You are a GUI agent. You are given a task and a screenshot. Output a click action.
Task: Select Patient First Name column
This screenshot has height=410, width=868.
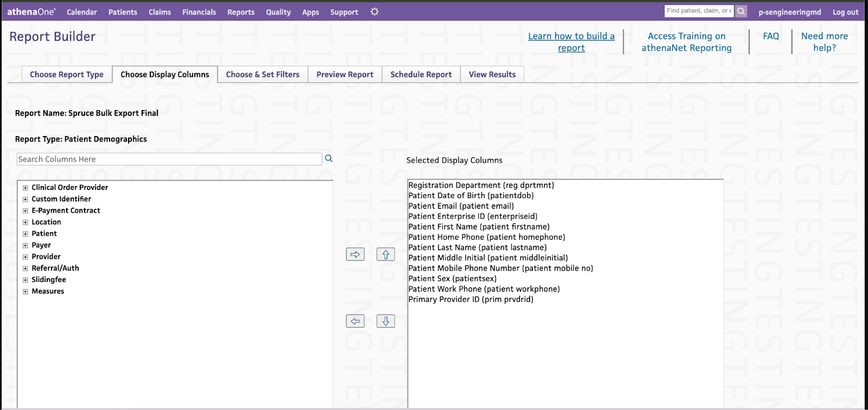pos(479,227)
